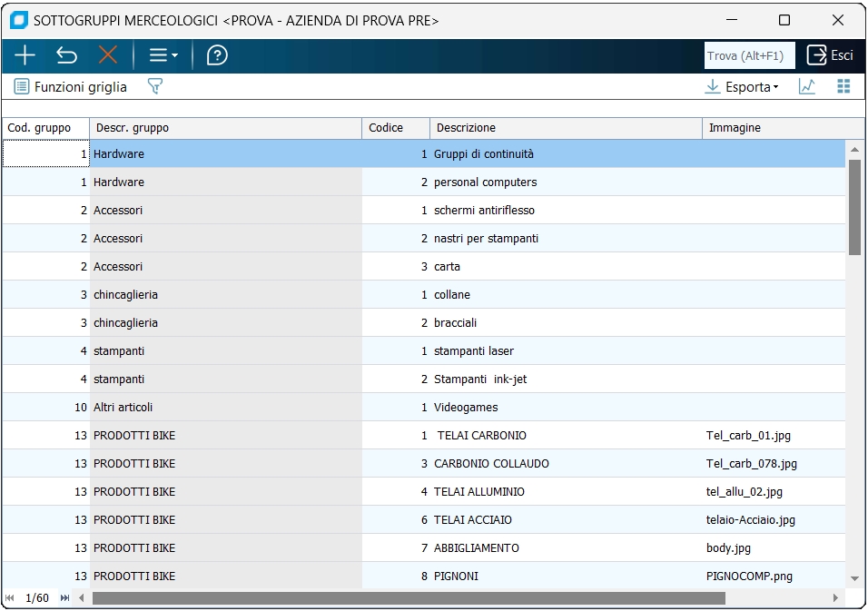Open help with question mark icon
Screen dimensions: 868x611
click(217, 55)
